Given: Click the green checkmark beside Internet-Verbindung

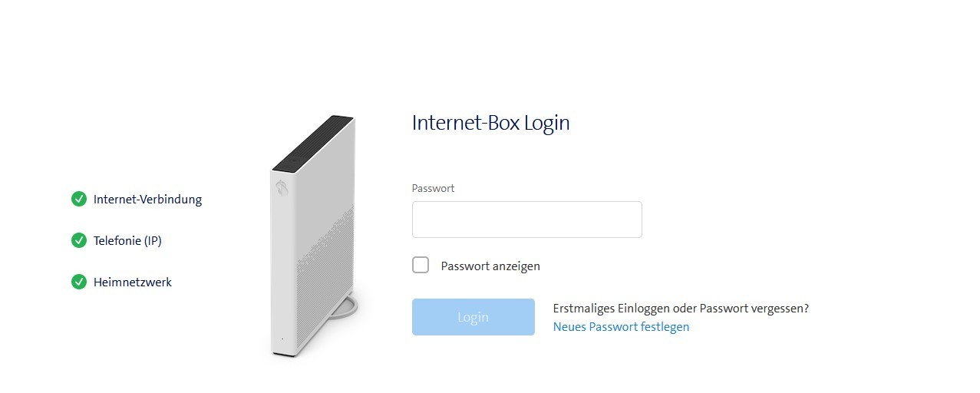Looking at the screenshot, I should click(78, 200).
